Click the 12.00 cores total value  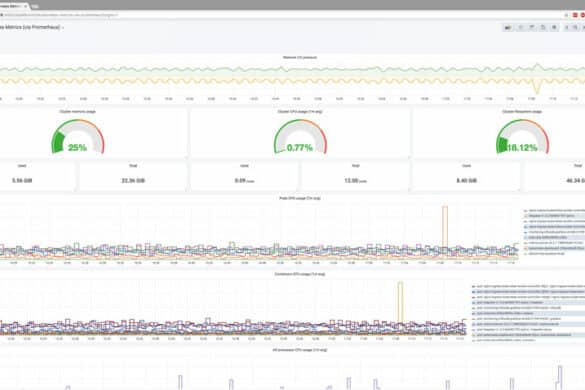[x=355, y=181]
